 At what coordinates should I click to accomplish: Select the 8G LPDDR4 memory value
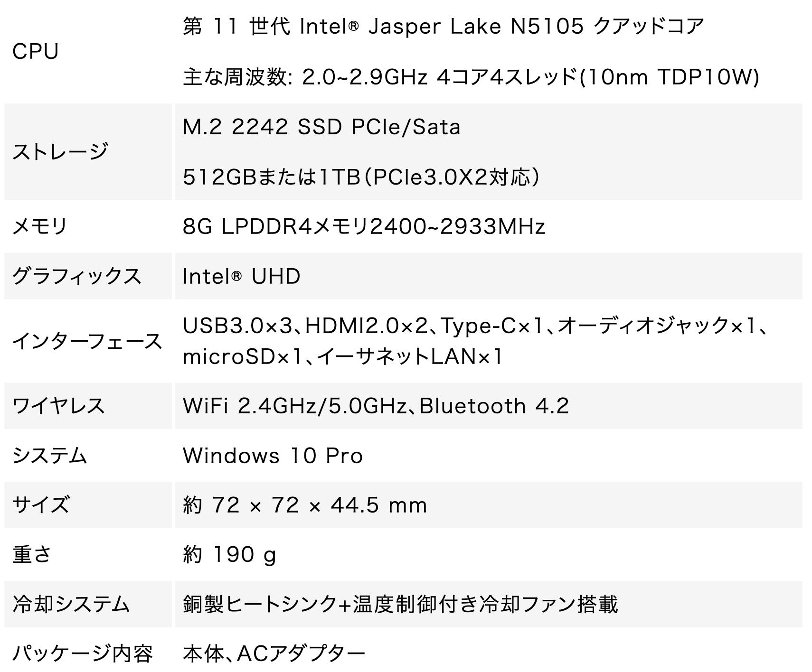click(364, 226)
